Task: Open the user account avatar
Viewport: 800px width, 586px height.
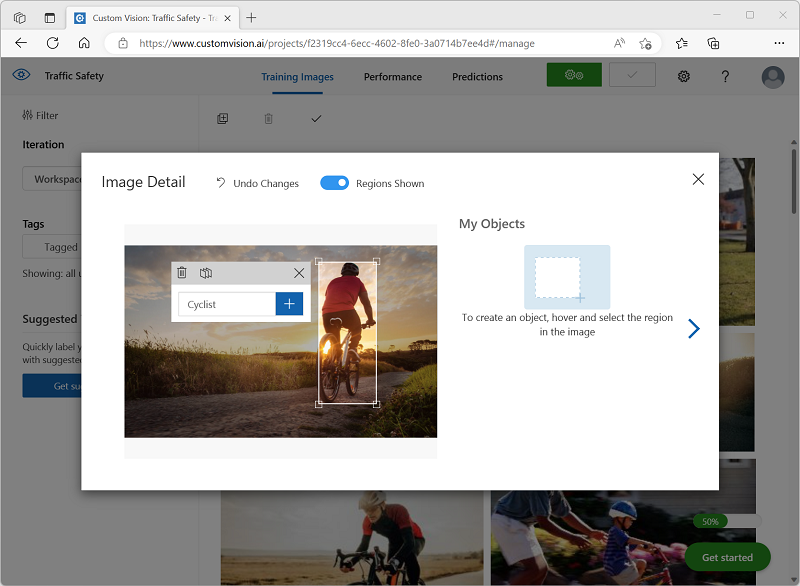Action: click(x=773, y=77)
